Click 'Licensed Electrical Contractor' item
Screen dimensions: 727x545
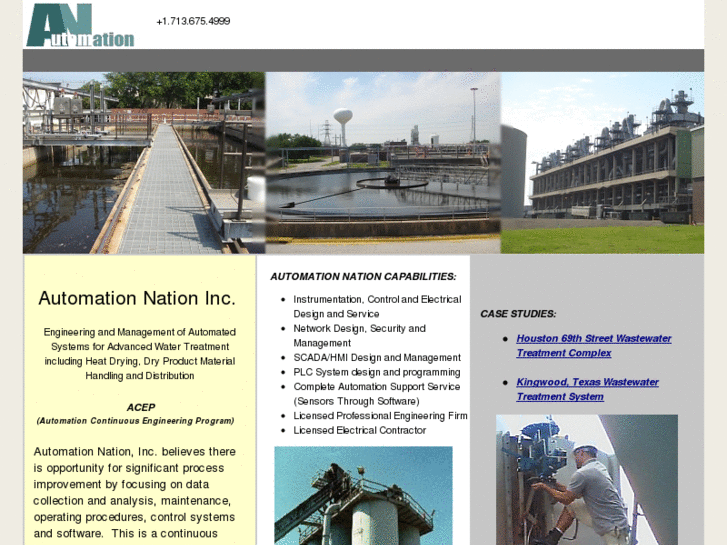pos(359,430)
